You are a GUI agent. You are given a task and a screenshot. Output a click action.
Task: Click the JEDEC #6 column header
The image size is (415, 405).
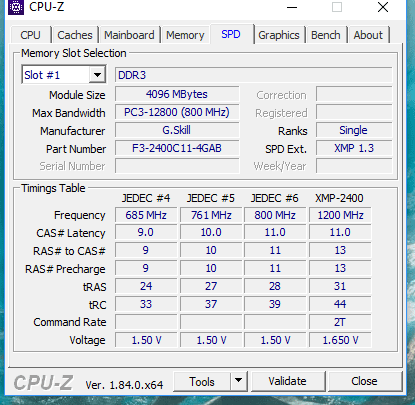click(x=275, y=198)
